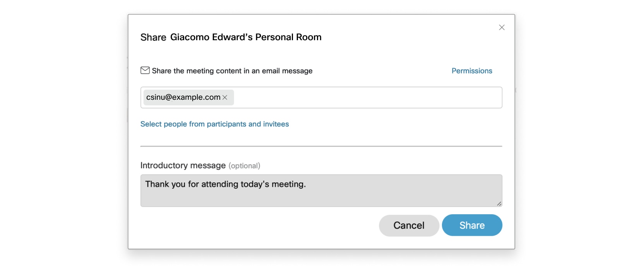644x266 pixels.
Task: Open the Permissions link
Action: coord(472,71)
